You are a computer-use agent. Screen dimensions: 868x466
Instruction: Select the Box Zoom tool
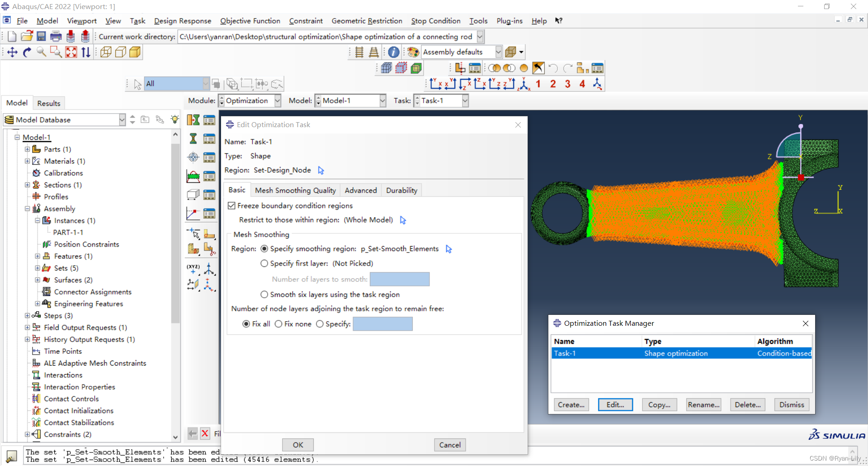point(56,52)
